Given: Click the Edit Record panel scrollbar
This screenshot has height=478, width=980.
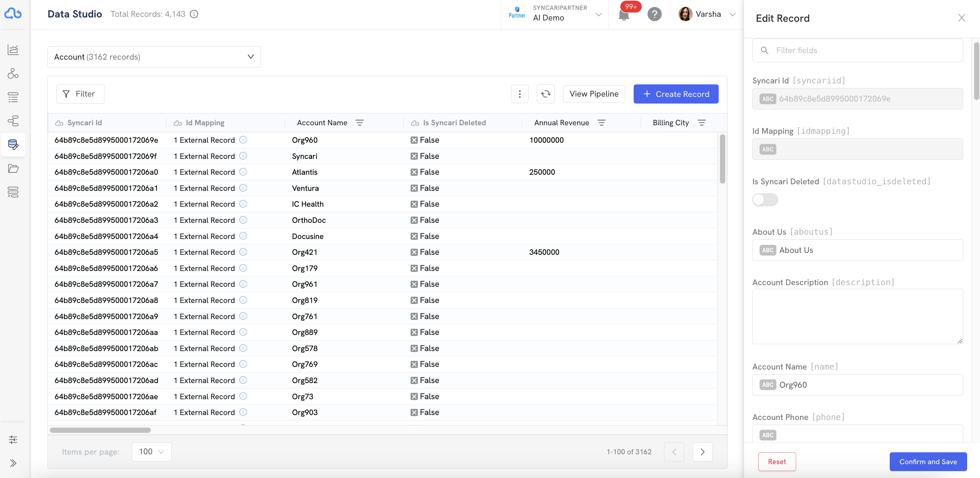Looking at the screenshot, I should coord(977,71).
